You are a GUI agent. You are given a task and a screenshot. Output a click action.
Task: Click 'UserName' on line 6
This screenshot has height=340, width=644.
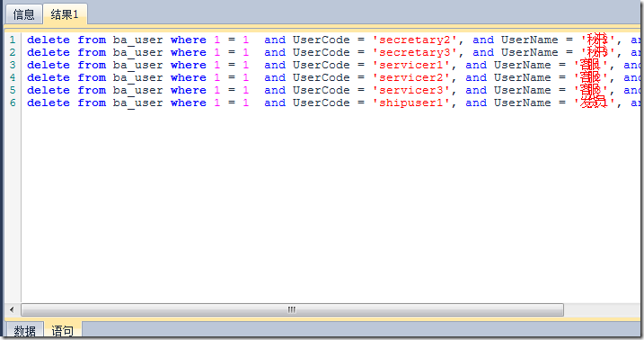point(523,103)
